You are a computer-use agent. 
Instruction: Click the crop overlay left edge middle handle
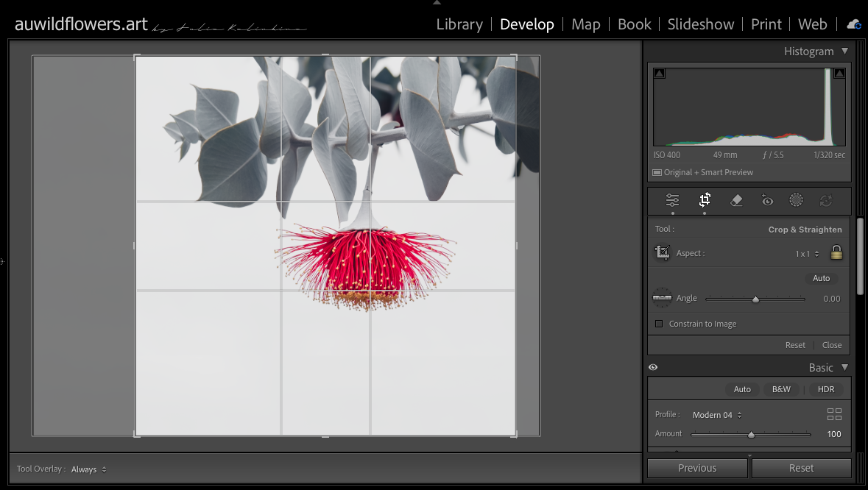point(135,246)
